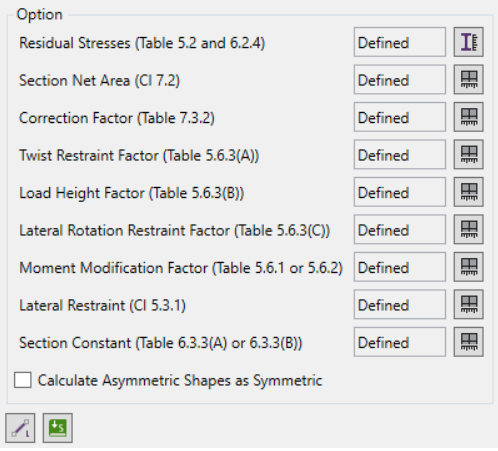Open Correction Factor table icon

click(x=468, y=117)
